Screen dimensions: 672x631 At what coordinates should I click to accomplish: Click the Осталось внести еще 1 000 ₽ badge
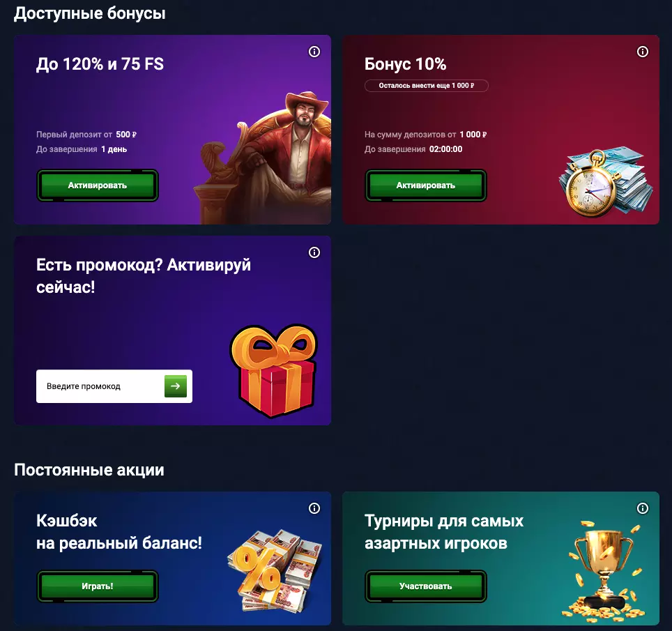427,86
